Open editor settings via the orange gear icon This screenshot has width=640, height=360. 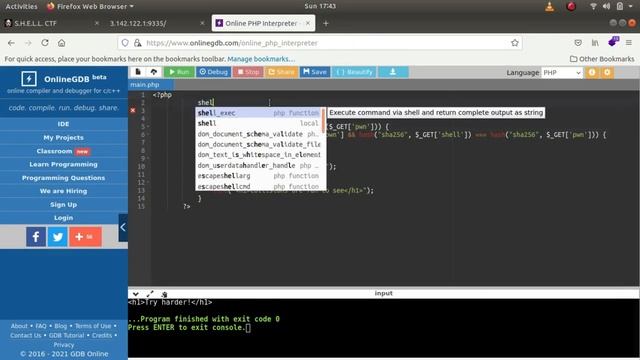point(607,72)
